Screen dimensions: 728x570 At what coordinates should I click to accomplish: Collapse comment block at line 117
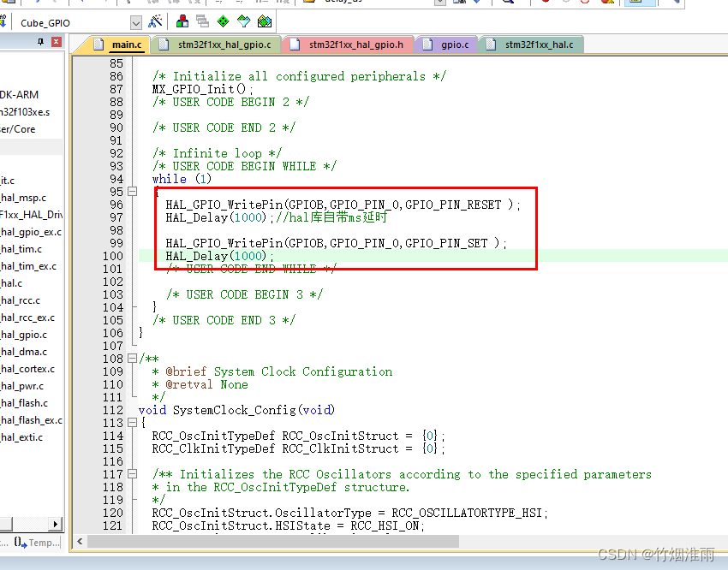click(x=132, y=474)
